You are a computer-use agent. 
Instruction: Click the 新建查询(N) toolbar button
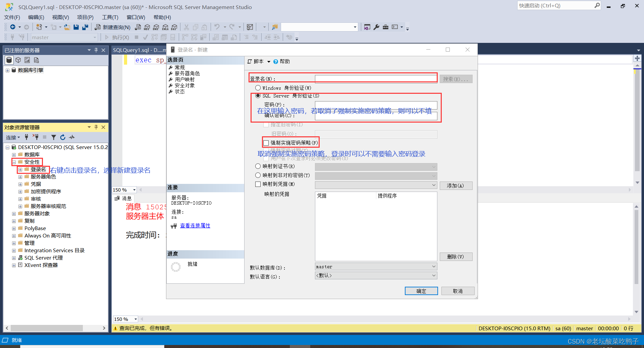click(113, 27)
